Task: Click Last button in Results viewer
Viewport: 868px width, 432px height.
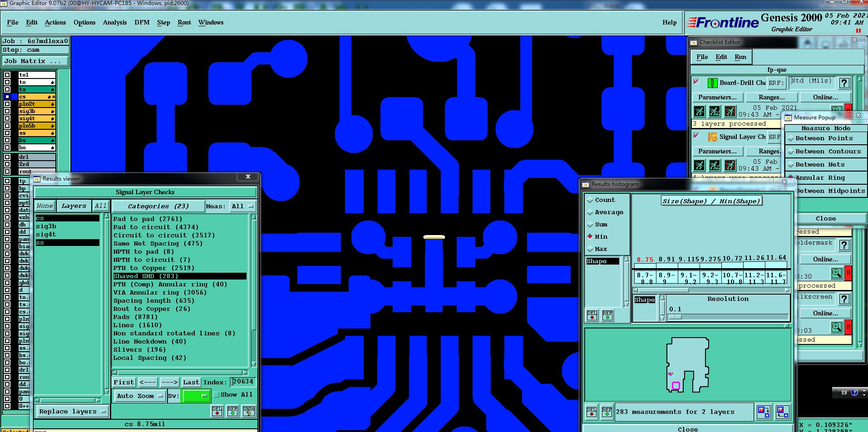Action: pos(191,383)
